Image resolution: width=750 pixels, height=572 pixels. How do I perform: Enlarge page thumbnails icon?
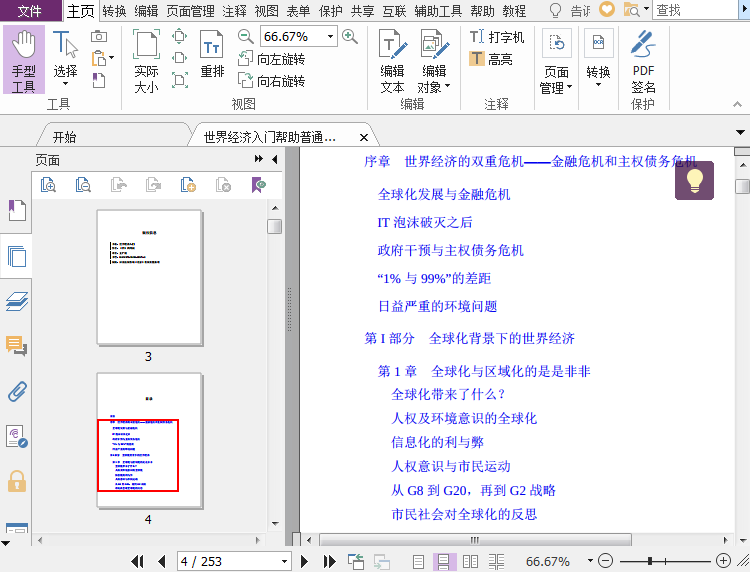[48, 185]
